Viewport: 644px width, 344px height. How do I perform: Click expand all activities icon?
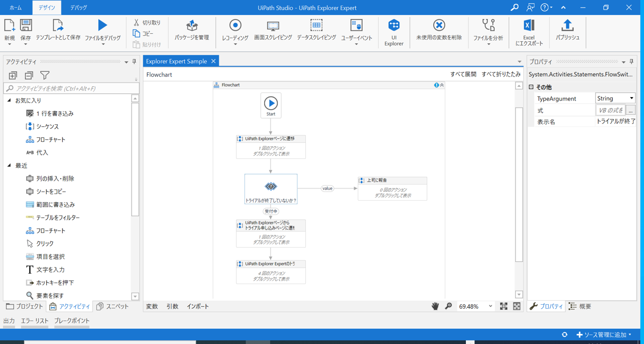coord(13,75)
